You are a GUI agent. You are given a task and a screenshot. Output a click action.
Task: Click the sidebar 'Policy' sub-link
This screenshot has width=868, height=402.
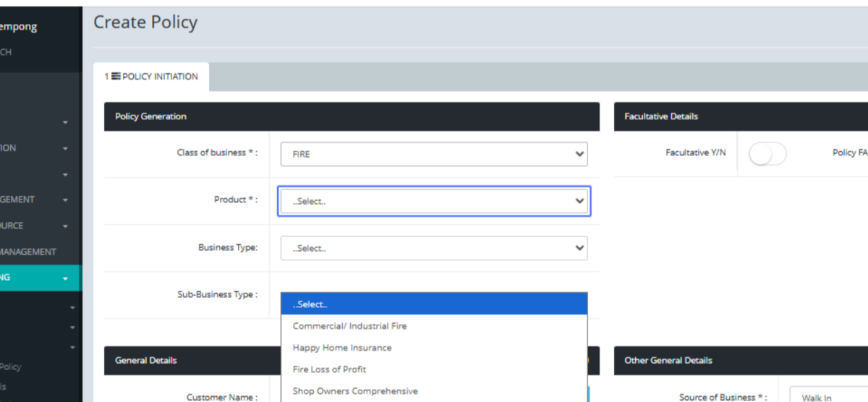point(11,367)
